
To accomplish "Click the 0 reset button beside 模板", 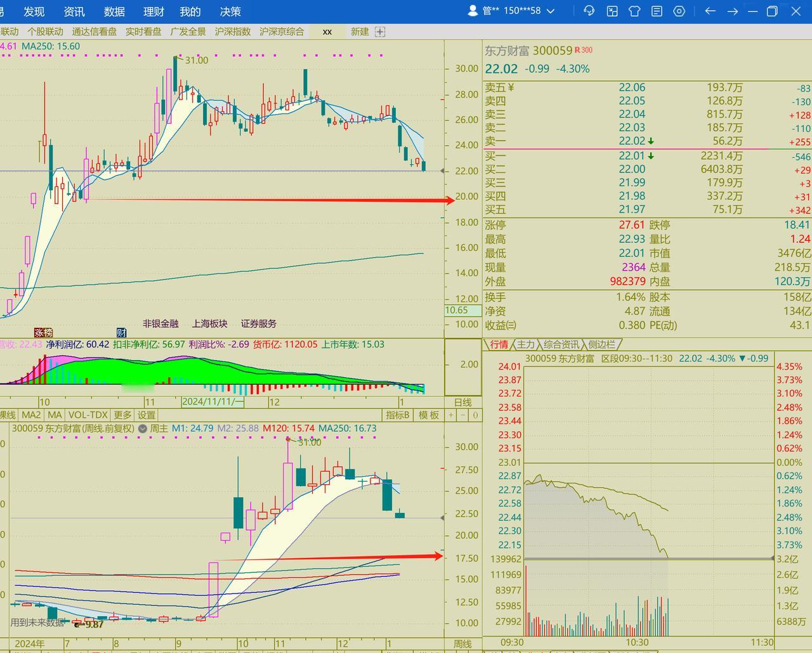I will (475, 415).
